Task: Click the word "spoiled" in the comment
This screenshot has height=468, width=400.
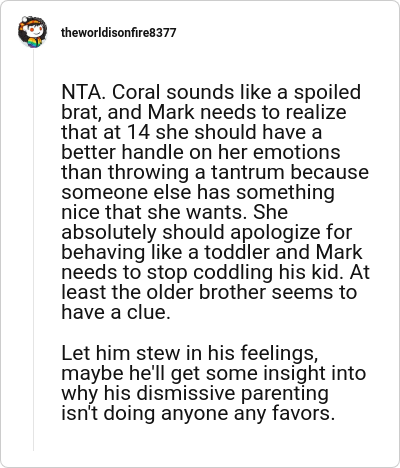Action: [327, 92]
